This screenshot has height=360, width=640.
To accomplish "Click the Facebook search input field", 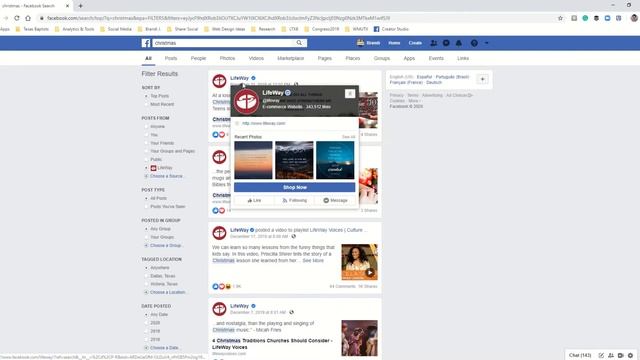I will coord(224,43).
